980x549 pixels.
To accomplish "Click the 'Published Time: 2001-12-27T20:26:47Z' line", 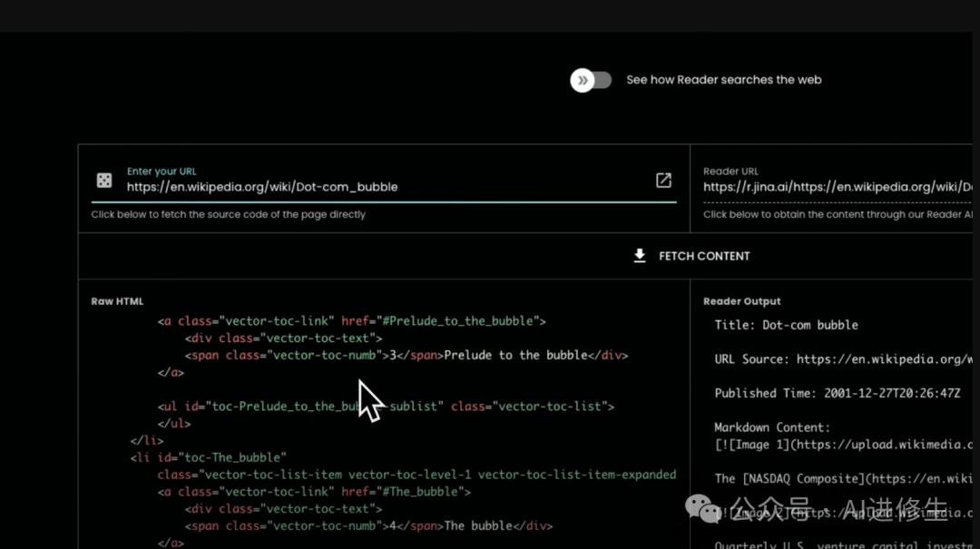I will (x=838, y=393).
